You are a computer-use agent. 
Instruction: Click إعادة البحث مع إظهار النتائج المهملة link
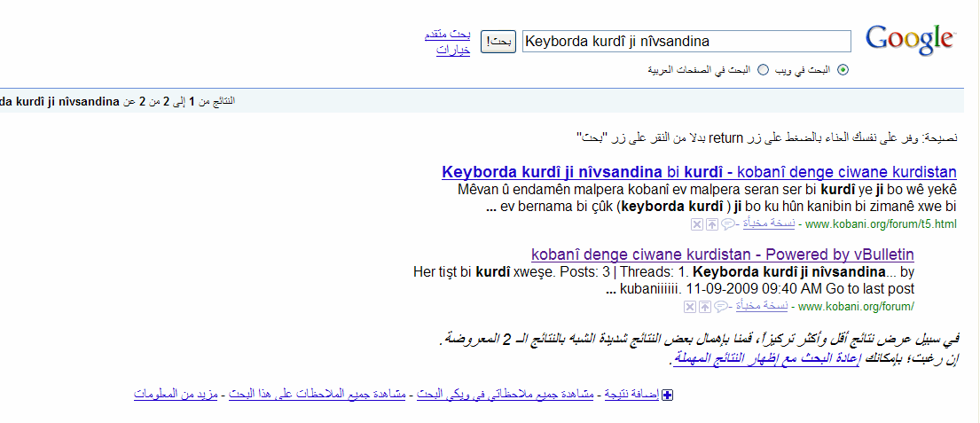click(x=767, y=359)
